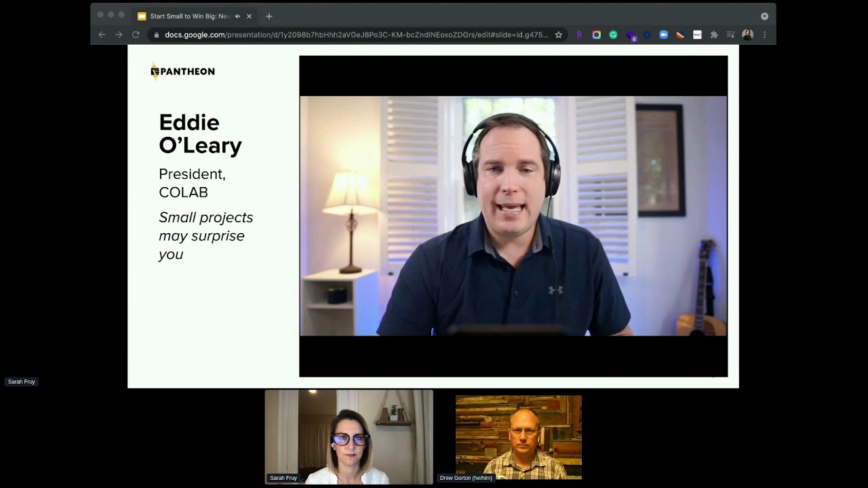
Task: Open the Grammarly extension icon
Action: [613, 35]
